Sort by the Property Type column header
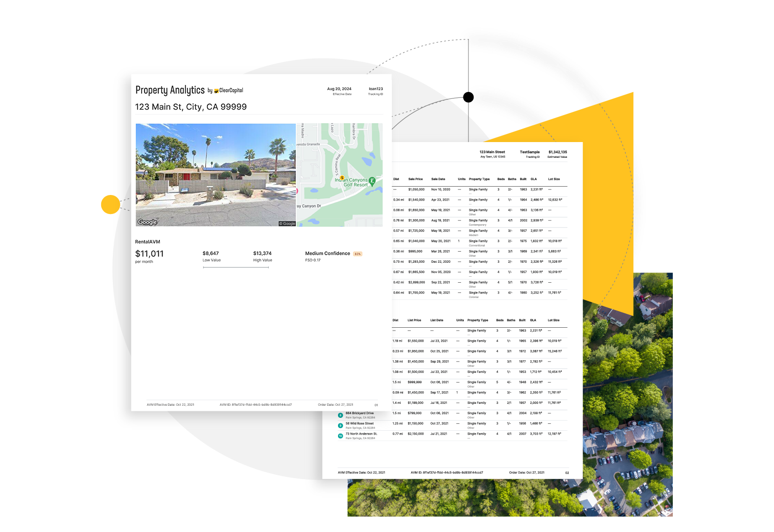 click(479, 179)
